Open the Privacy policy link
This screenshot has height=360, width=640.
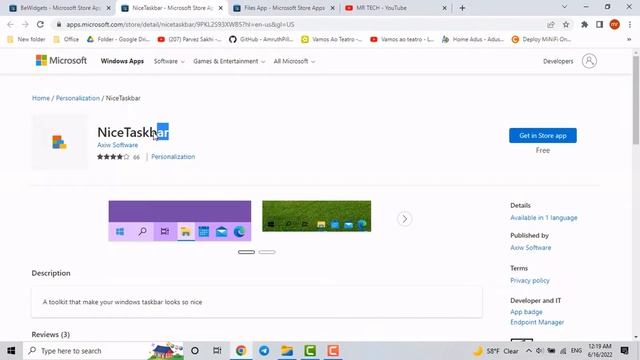click(530, 280)
